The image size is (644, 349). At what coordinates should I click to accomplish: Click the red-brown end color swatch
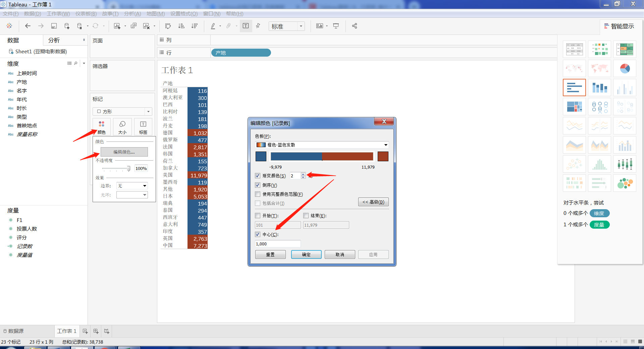pyautogui.click(x=383, y=156)
